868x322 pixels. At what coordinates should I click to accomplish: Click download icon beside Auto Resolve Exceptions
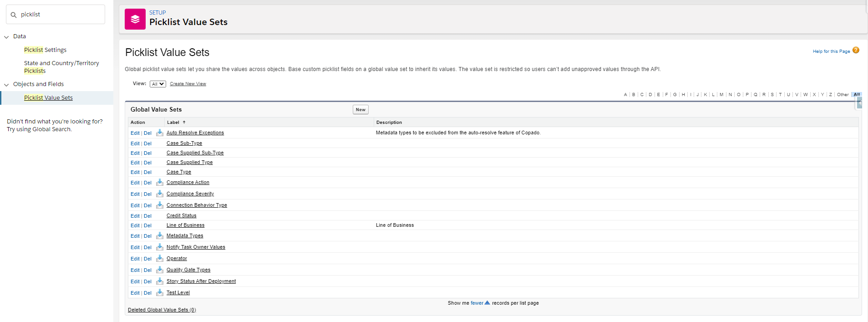coord(160,133)
